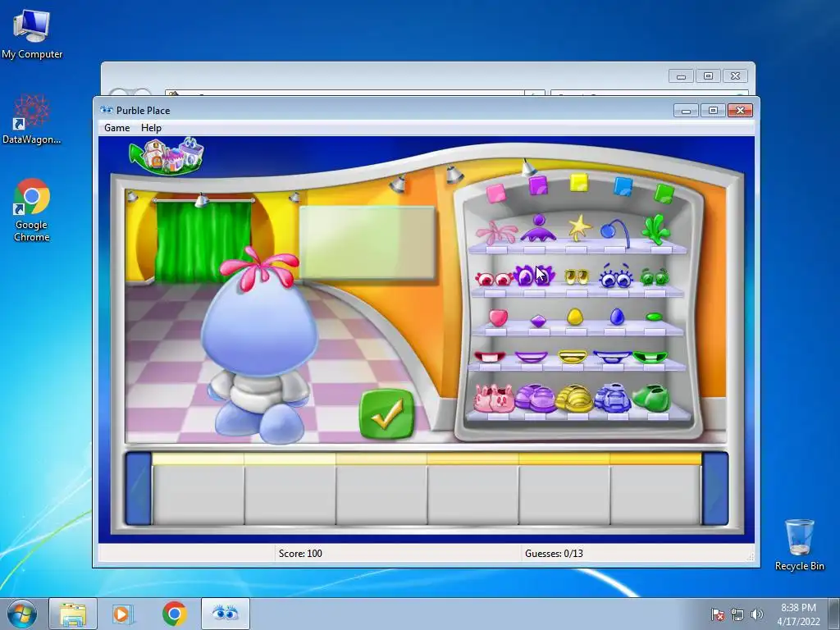
Task: Open the Game menu
Action: (116, 127)
